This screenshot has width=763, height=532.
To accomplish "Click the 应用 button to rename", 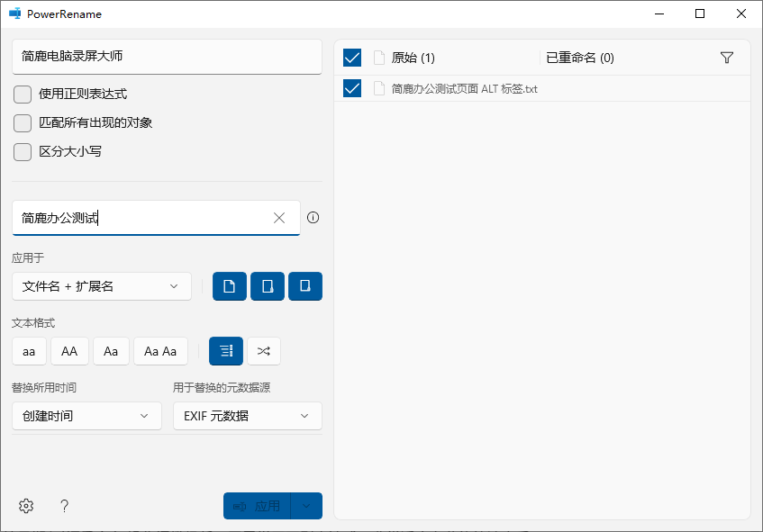I will tap(261, 505).
